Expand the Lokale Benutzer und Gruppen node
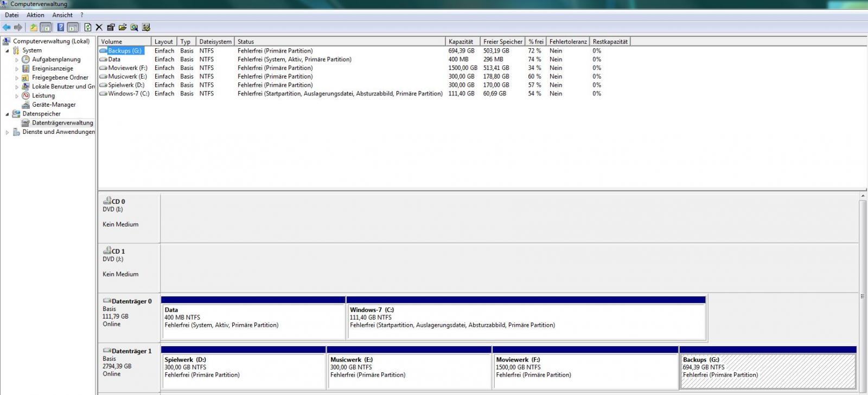This screenshot has width=868, height=395. [17, 87]
